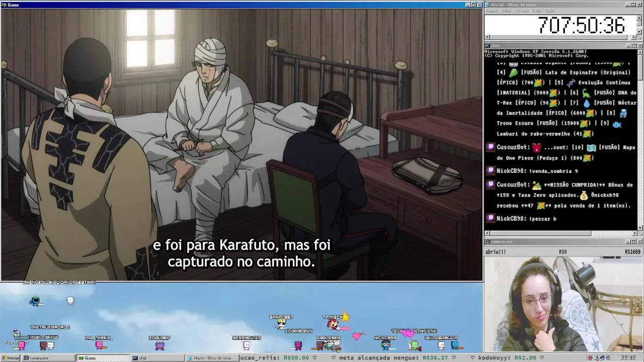Viewport: 644px width, 362px height.
Task: Click Twitch badge beside NickCB98 !pescar b
Action: [x=491, y=218]
